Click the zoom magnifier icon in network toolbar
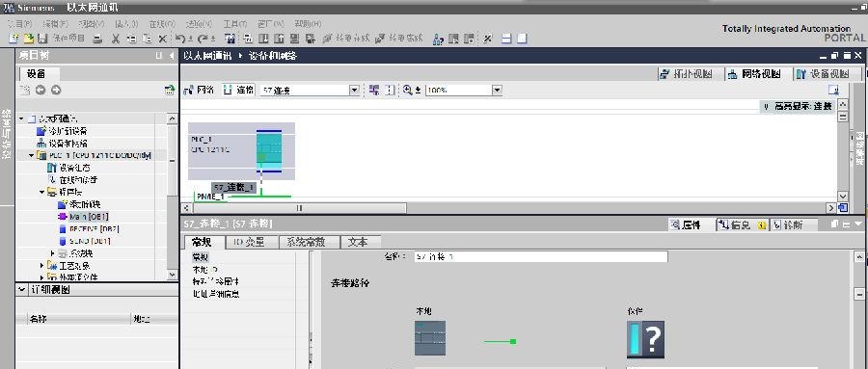Viewport: 868px width, 369px height. [408, 90]
